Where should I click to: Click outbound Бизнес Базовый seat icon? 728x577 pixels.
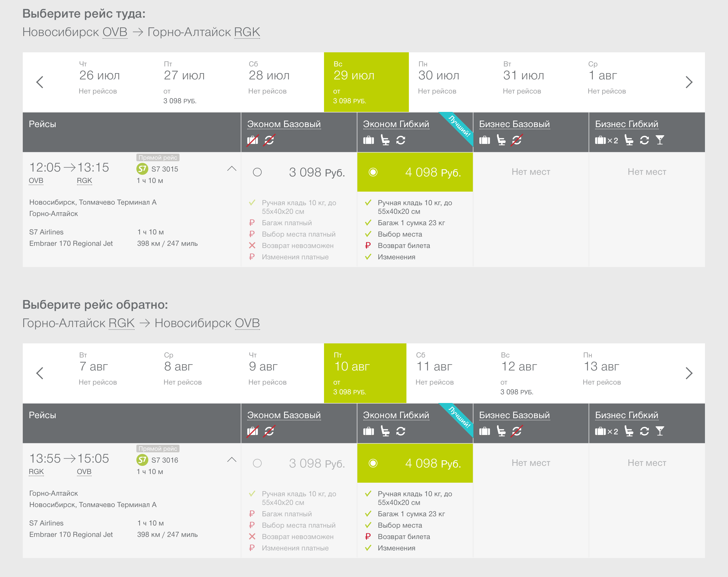click(501, 140)
